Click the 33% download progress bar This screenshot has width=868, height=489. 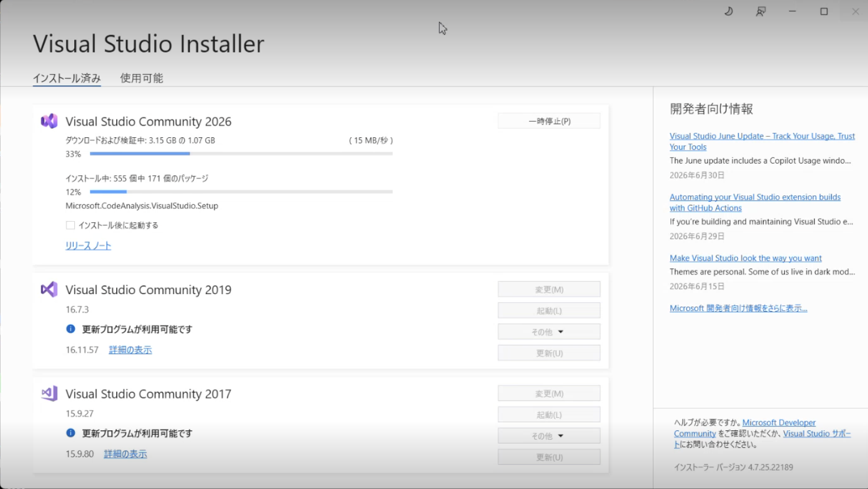click(241, 154)
